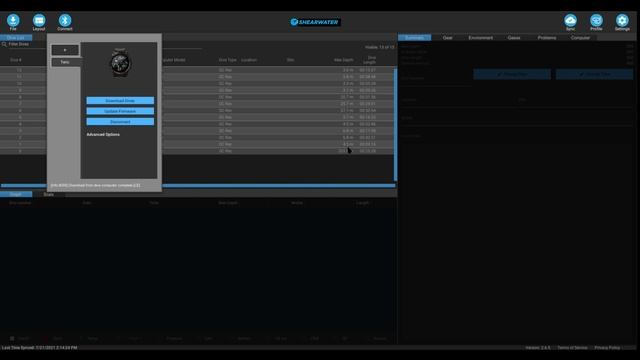Open the Terms of Service link
The image size is (640, 360).
tap(572, 348)
